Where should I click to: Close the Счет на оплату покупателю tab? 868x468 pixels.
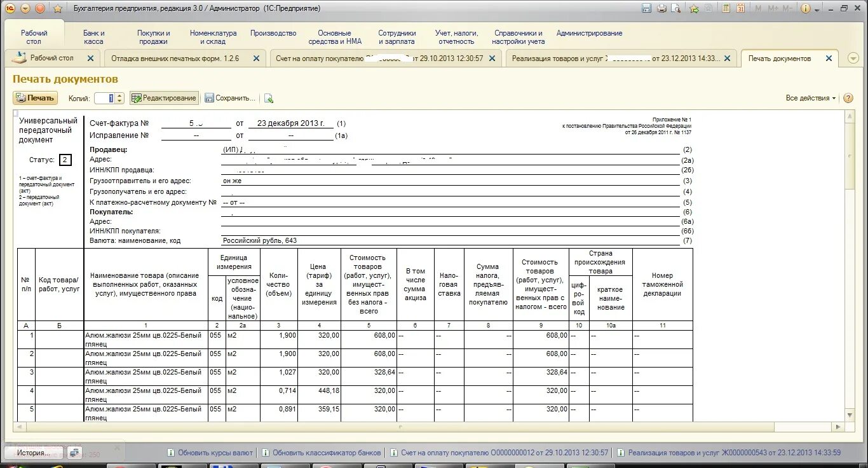(x=492, y=58)
